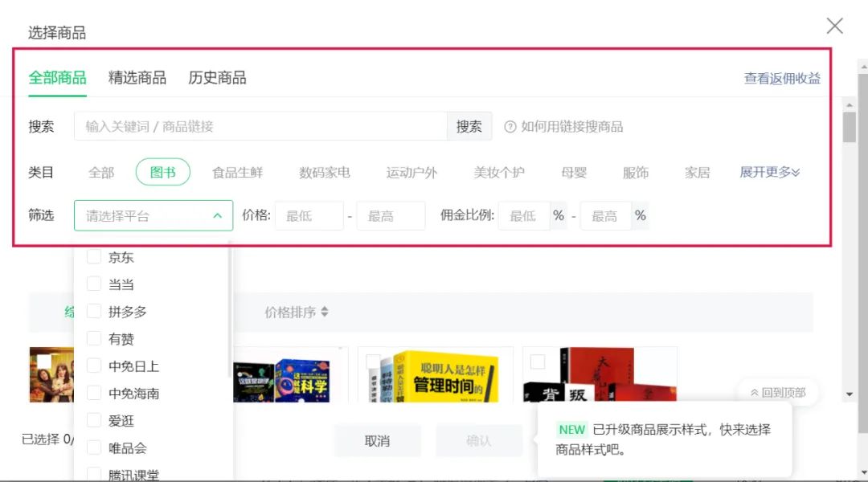The height and width of the screenshot is (482, 868).
Task: Open the 历史商品 tab
Action: [x=217, y=77]
